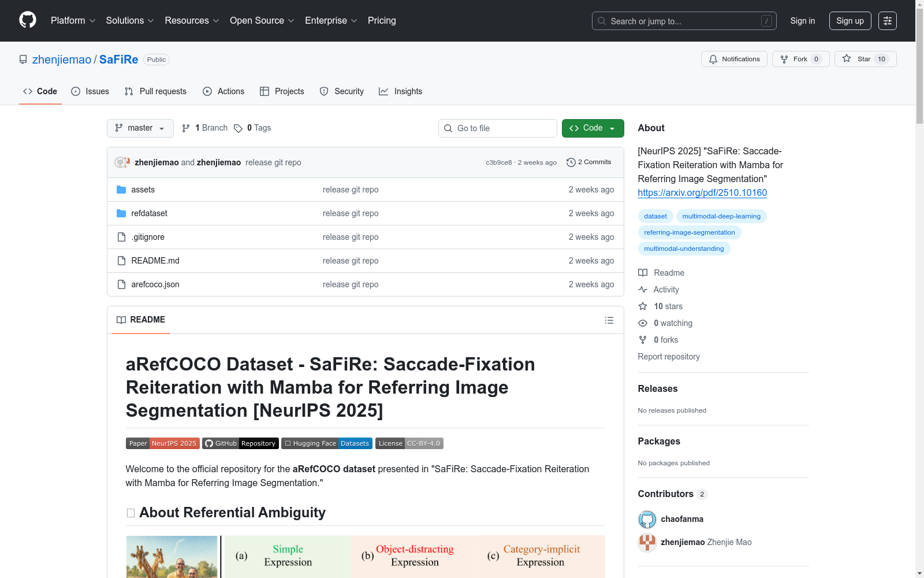Click the README.md file icon
Screen dimensions: 924x578
click(x=121, y=261)
